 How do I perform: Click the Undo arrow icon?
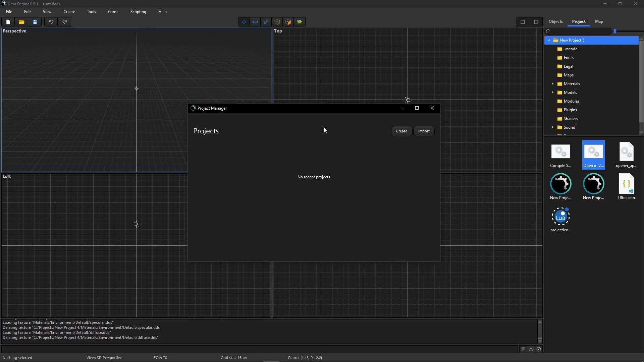pos(51,22)
